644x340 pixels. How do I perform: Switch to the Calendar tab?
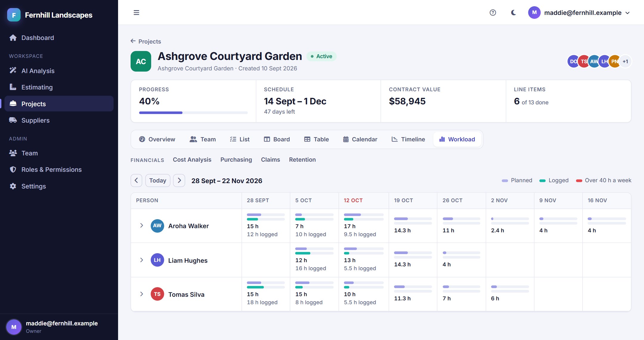360,139
